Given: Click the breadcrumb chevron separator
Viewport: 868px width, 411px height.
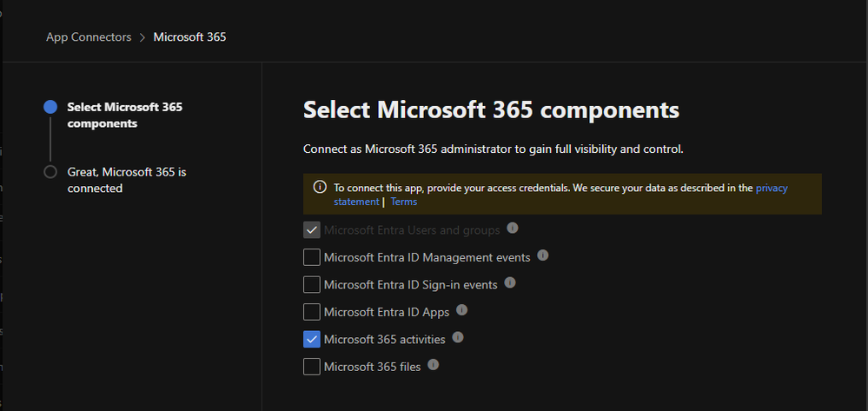Looking at the screenshot, I should click(x=142, y=37).
